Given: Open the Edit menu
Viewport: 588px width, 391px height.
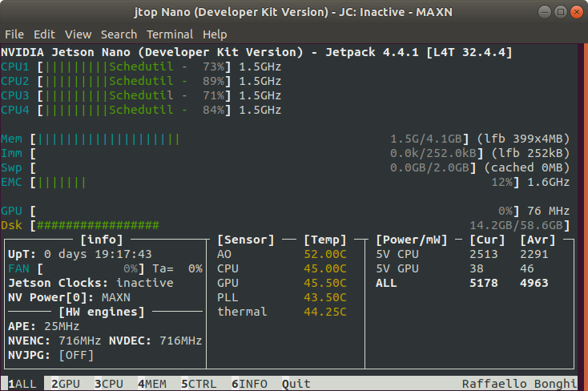Looking at the screenshot, I should (44, 34).
